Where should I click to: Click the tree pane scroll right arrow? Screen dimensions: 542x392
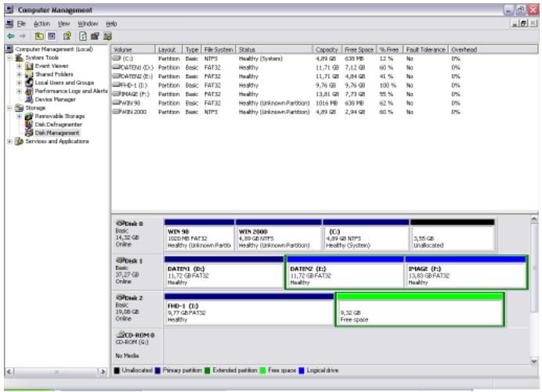coord(103,372)
